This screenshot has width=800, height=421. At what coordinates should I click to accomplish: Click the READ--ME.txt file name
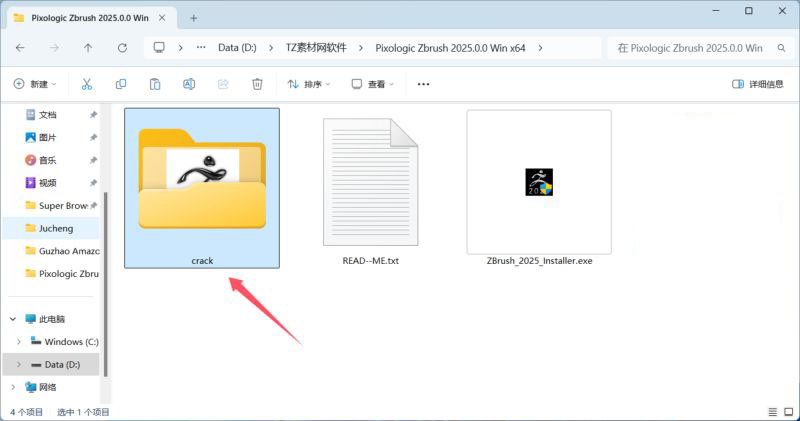point(370,261)
